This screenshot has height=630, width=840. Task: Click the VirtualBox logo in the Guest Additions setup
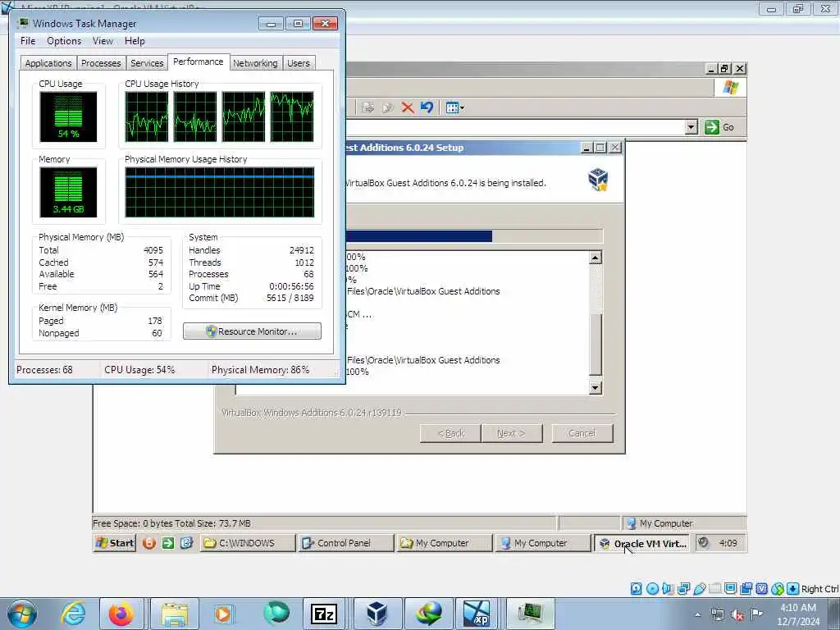pos(598,180)
